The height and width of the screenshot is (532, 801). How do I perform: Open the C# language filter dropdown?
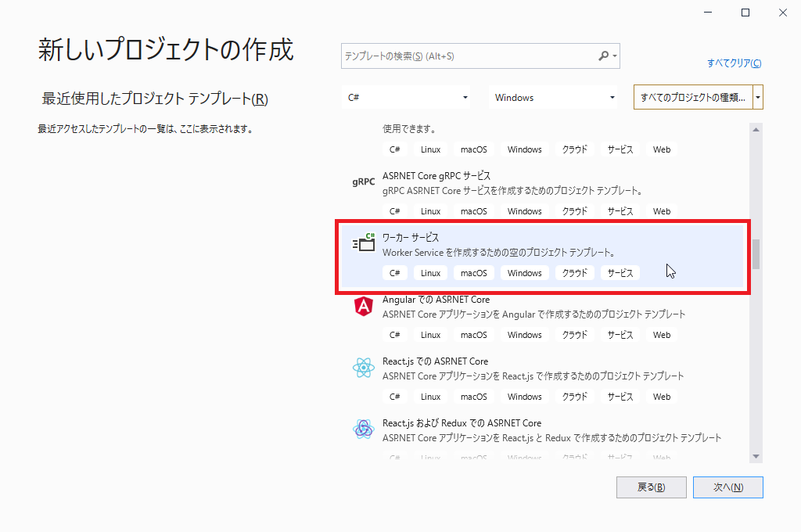point(406,98)
